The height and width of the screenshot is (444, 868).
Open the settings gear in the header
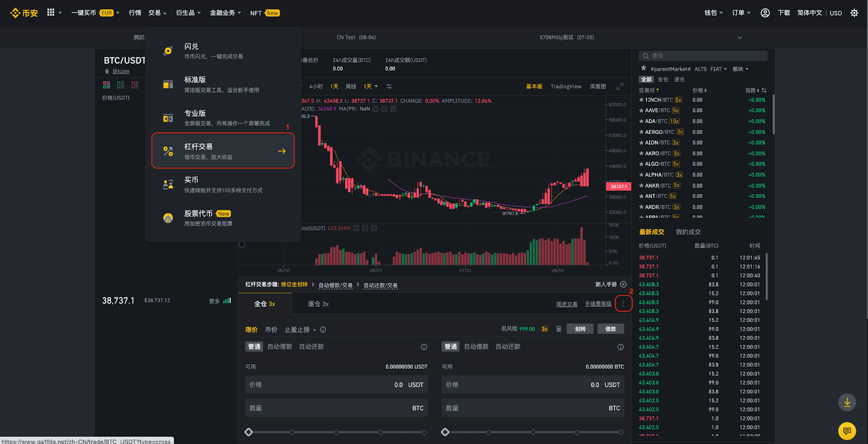click(x=854, y=13)
